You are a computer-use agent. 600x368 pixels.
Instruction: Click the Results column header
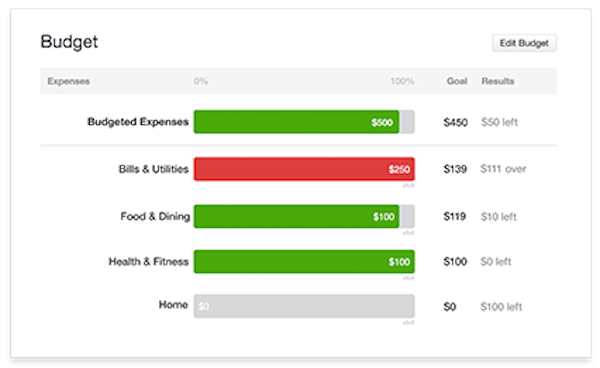click(x=497, y=81)
